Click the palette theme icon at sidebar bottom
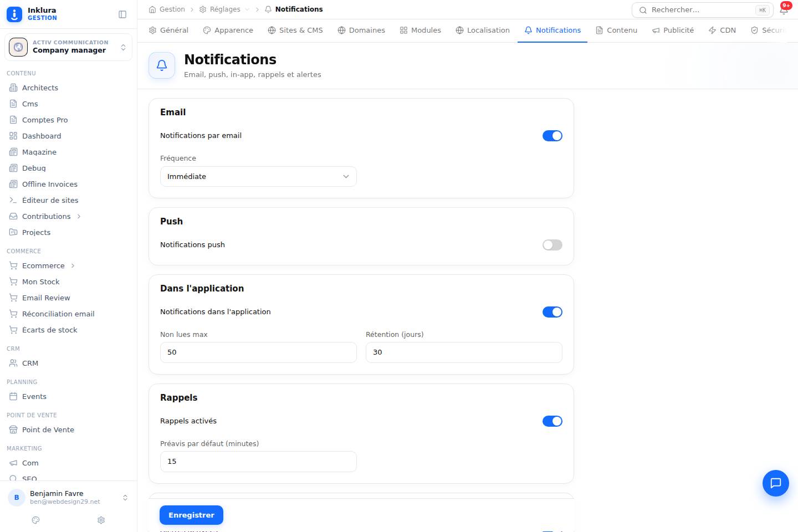Viewport: 798px width, 532px height. (36, 520)
